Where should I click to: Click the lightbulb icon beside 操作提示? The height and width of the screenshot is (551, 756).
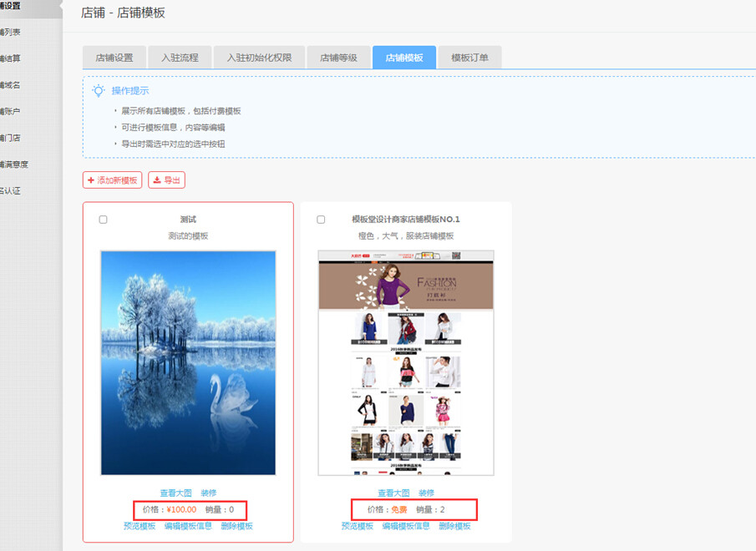[99, 90]
